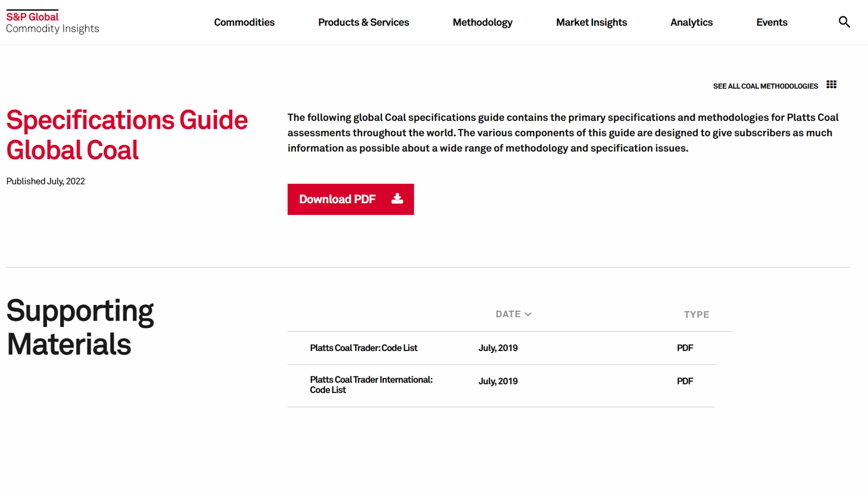Open the Products & Services menu
The width and height of the screenshot is (868, 493).
tap(364, 22)
